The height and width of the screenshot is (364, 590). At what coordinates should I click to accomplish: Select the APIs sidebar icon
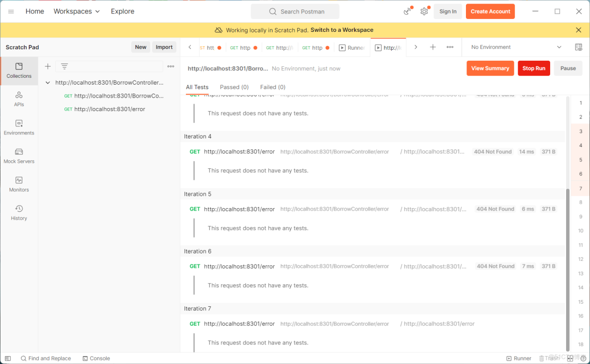pyautogui.click(x=19, y=99)
